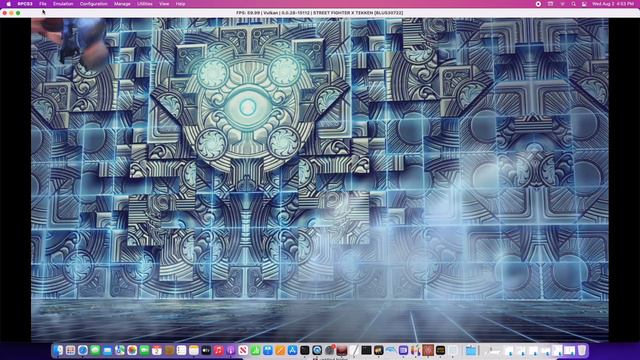Open Maps from the dock
Image resolution: width=640 pixels, height=360 pixels.
pyautogui.click(x=120, y=350)
